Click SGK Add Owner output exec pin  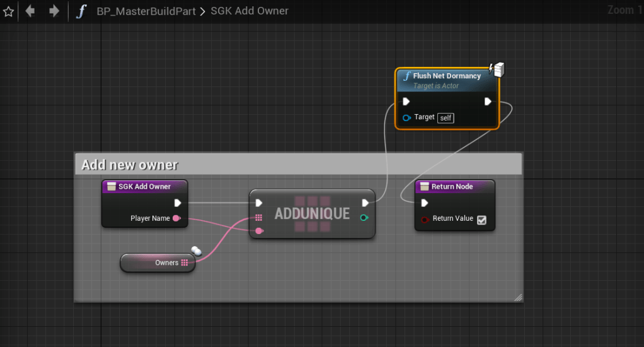178,203
